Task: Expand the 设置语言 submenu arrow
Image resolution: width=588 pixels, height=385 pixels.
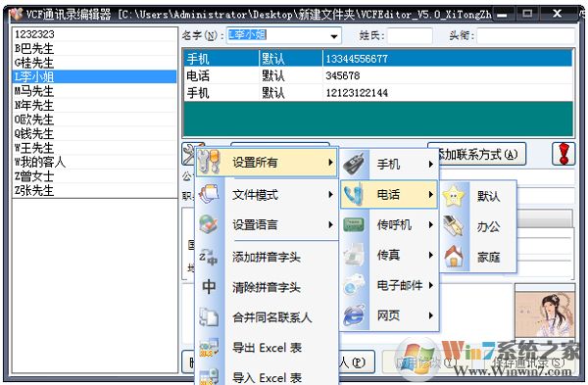Action: [330, 224]
